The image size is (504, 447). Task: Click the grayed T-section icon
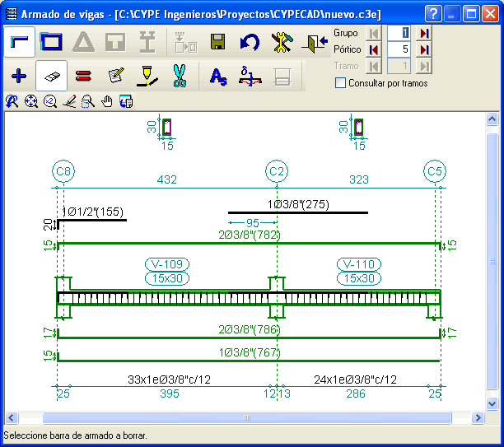tap(115, 42)
